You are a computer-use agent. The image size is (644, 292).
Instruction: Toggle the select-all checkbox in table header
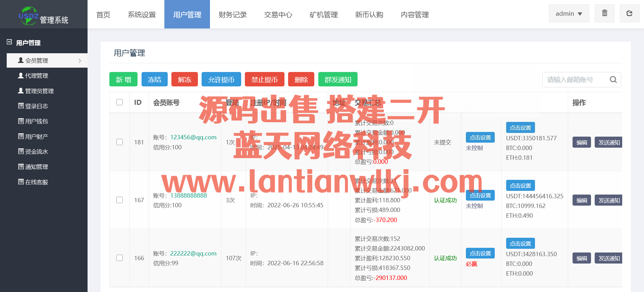tap(119, 102)
